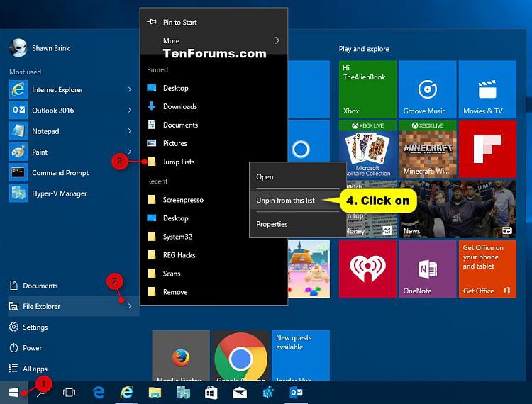Open the iHeartRadio tile

(x=367, y=269)
